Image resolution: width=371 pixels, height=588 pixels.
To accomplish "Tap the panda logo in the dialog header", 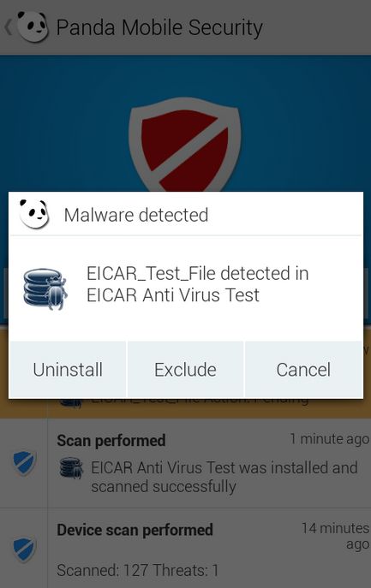I will click(x=34, y=214).
